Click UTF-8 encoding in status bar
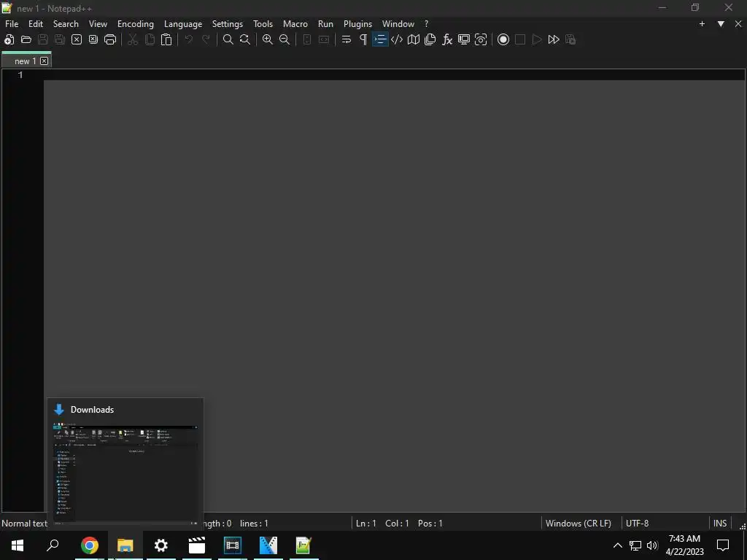This screenshot has width=747, height=560. click(x=637, y=524)
